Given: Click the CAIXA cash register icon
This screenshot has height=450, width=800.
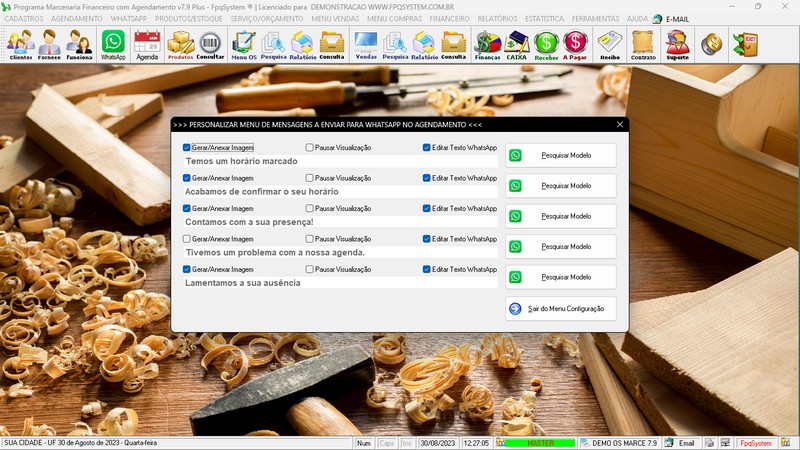Looking at the screenshot, I should pos(517,44).
